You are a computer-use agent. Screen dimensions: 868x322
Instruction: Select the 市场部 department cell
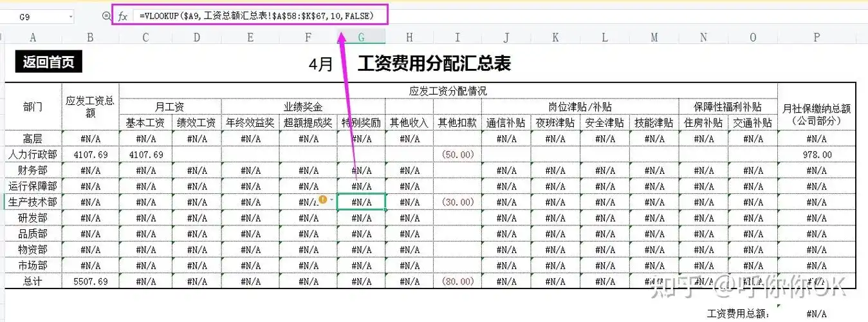[33, 265]
